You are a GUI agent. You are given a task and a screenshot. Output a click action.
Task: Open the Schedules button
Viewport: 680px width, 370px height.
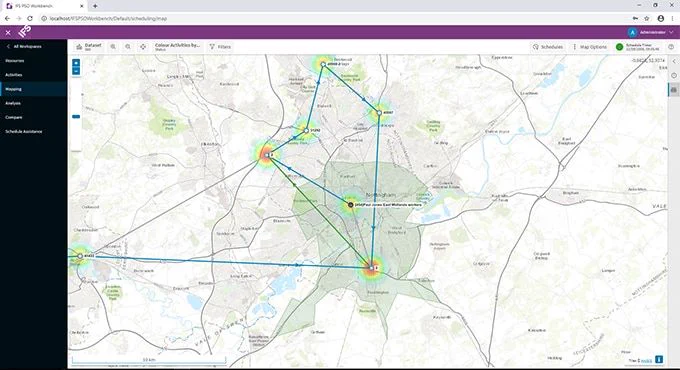click(548, 47)
